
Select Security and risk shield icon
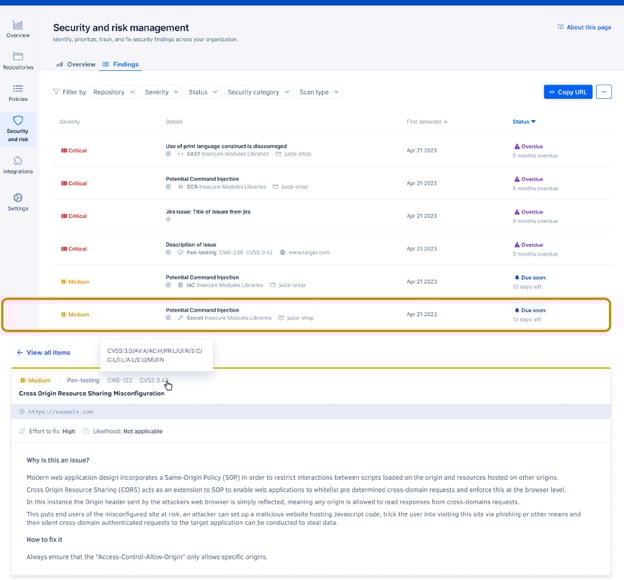[x=18, y=120]
